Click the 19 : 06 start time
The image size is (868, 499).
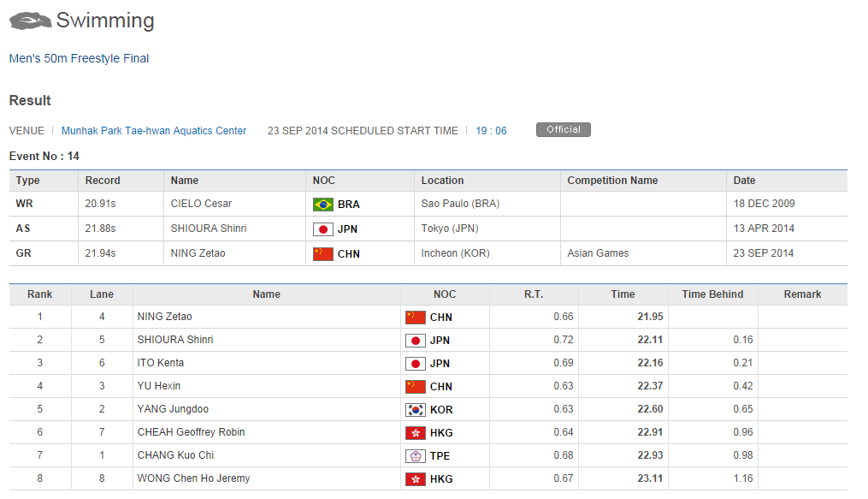click(491, 131)
